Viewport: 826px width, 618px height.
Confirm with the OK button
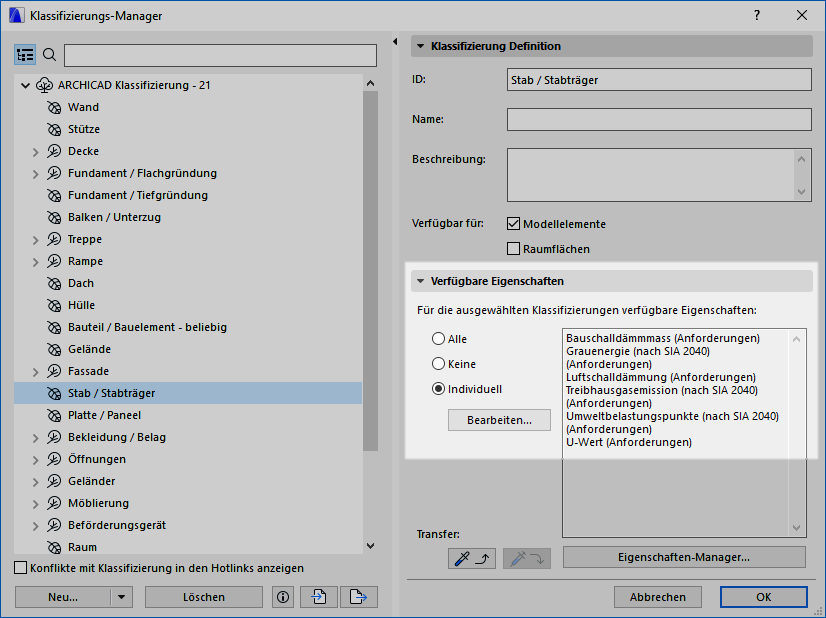coord(763,597)
